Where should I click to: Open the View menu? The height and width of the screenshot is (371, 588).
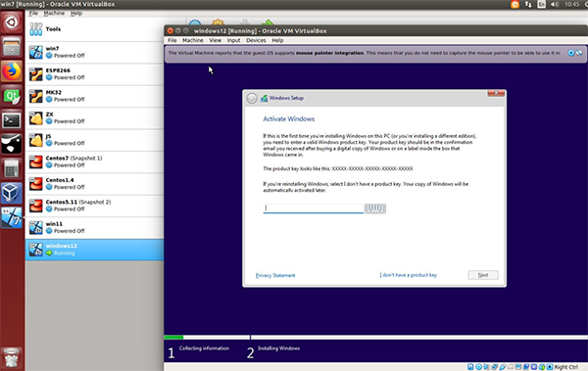pyautogui.click(x=215, y=40)
